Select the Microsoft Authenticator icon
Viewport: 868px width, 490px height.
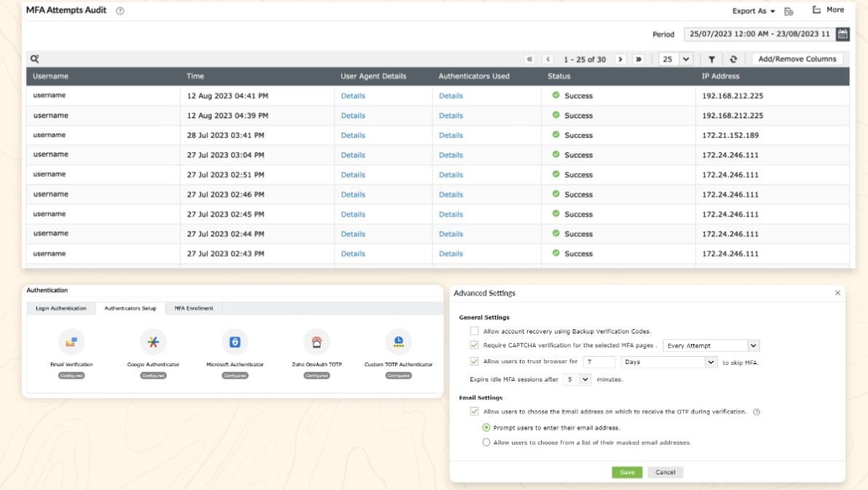(x=234, y=342)
